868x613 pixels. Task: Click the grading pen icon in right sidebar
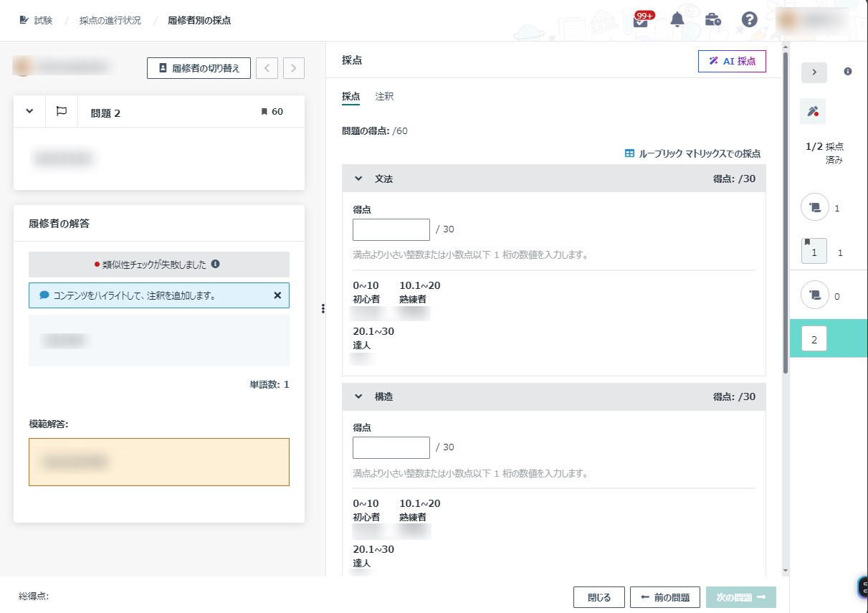(x=813, y=111)
